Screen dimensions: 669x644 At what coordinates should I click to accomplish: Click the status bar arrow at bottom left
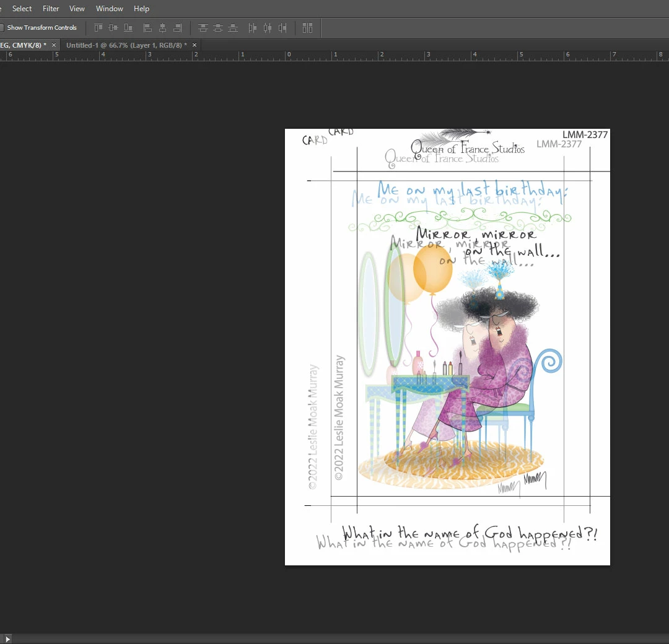[x=7, y=638]
